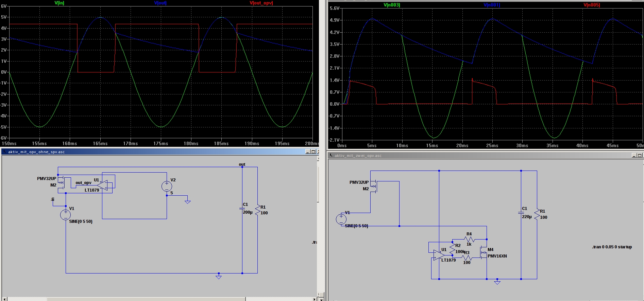Click the '25ms' time label on right plot
644x301 pixels.
492,146
